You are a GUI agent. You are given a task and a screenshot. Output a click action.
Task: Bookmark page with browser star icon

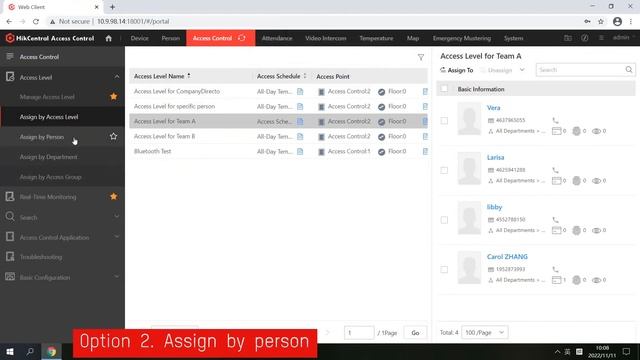point(601,22)
